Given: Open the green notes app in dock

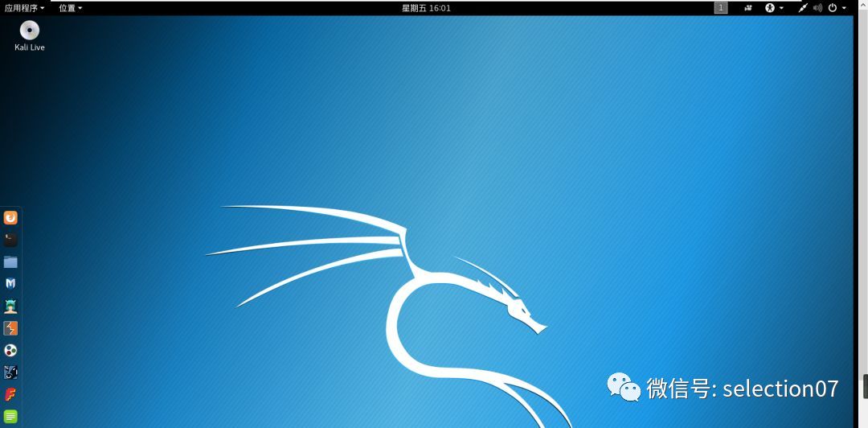Looking at the screenshot, I should (10, 417).
